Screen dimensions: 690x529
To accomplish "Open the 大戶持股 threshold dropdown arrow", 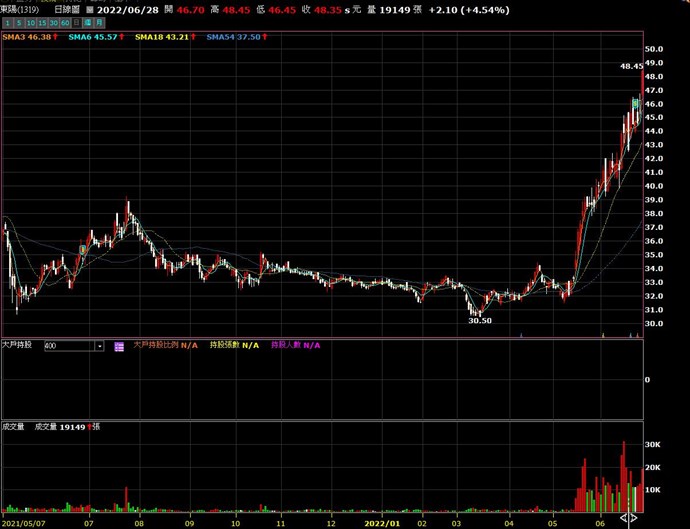I will (99, 346).
